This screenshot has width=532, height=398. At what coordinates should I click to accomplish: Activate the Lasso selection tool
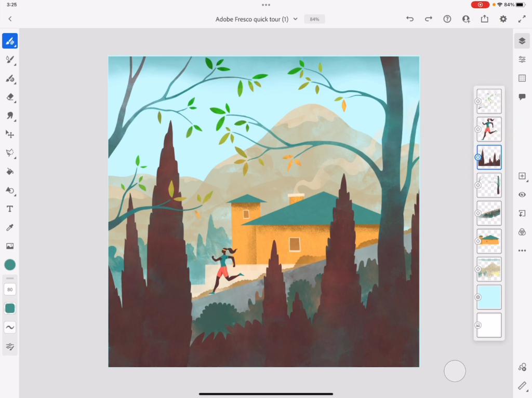[9, 153]
